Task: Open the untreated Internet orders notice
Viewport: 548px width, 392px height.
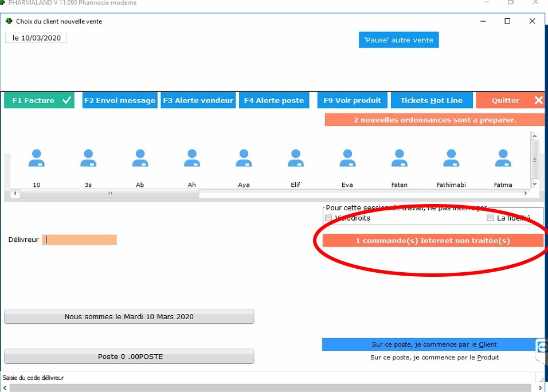Action: point(432,241)
